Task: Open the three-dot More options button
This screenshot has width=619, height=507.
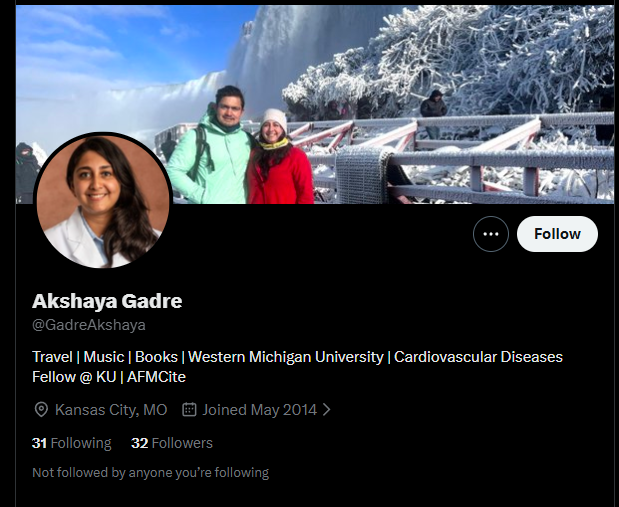Action: [x=491, y=234]
